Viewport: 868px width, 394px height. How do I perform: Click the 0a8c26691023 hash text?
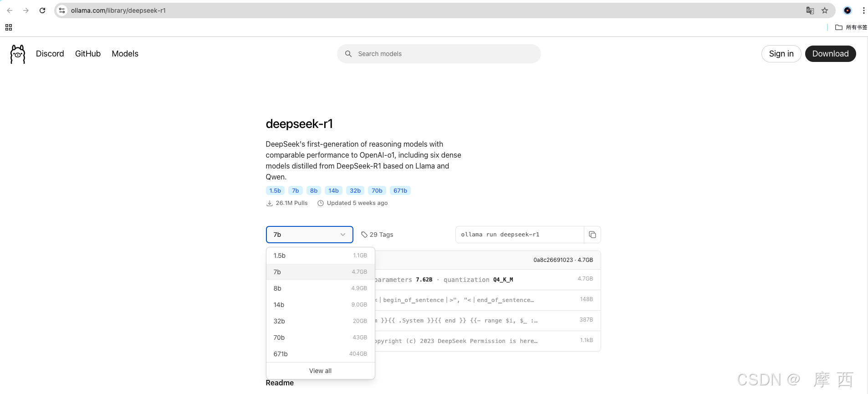pyautogui.click(x=553, y=260)
